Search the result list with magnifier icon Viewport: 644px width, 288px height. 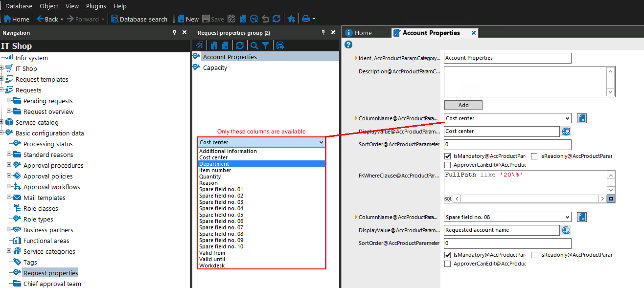point(254,45)
